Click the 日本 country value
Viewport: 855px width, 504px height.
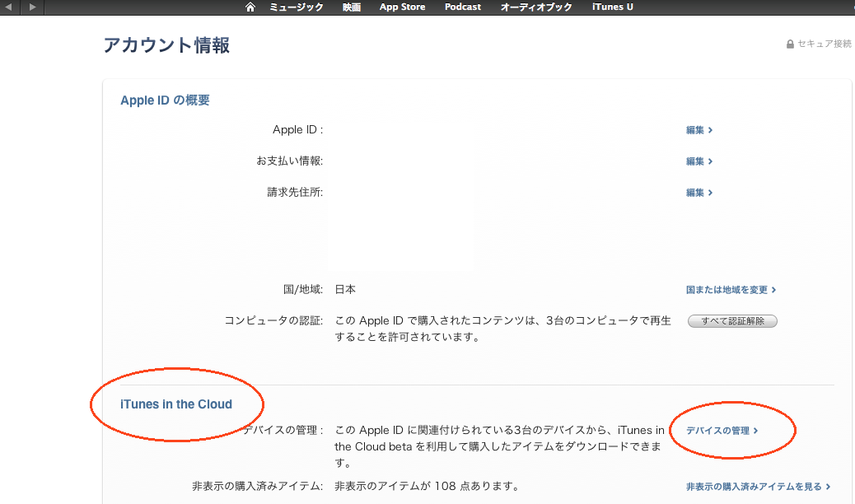[345, 290]
